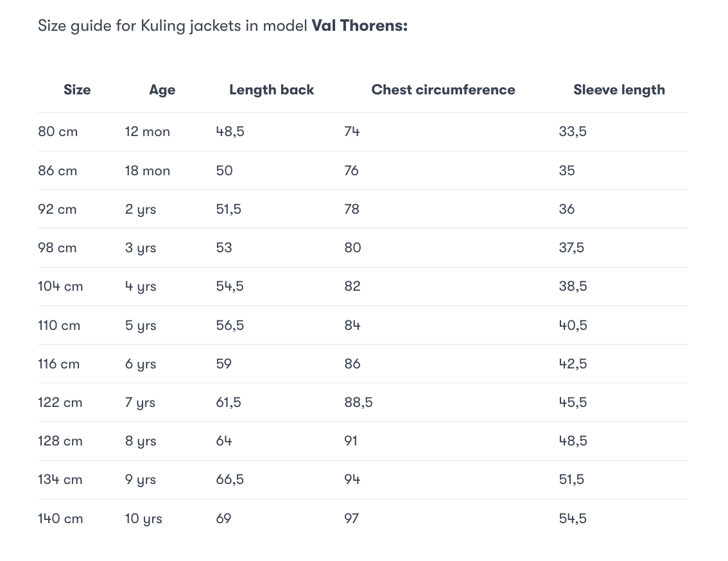Click the Chest circumference header
The height and width of the screenshot is (561, 728).
pyautogui.click(x=443, y=90)
